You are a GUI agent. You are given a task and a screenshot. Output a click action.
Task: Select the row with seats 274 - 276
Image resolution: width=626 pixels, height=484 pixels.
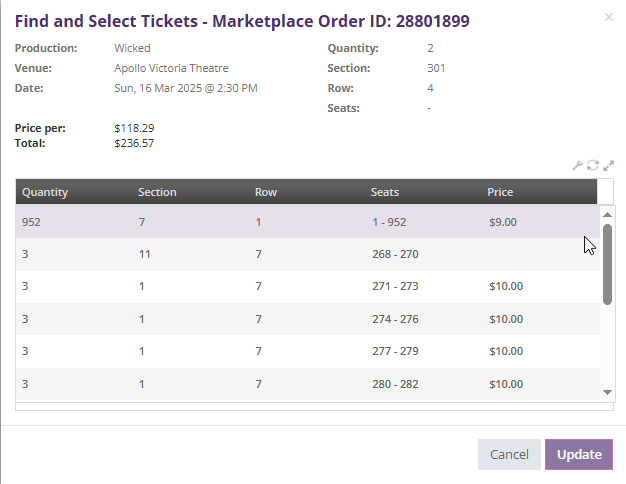tap(308, 319)
